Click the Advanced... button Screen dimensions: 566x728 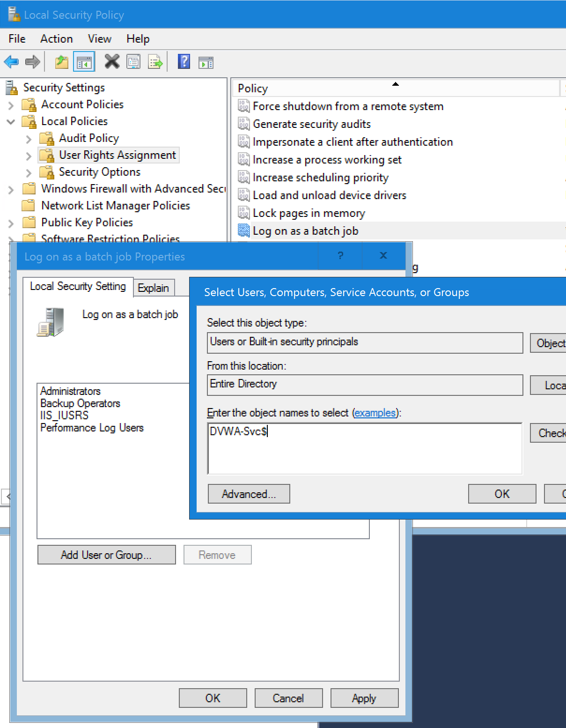[x=249, y=494]
